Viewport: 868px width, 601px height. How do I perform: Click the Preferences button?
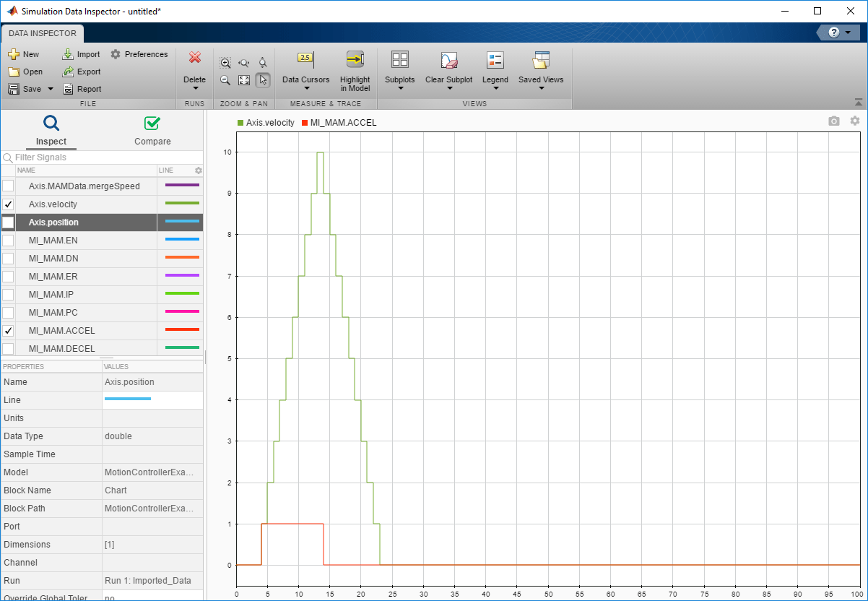tap(139, 54)
